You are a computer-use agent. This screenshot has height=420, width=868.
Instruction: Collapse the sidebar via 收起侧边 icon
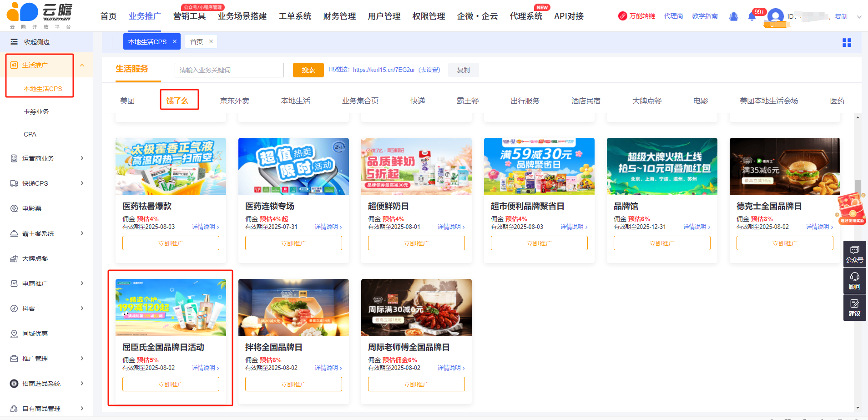pyautogui.click(x=14, y=42)
